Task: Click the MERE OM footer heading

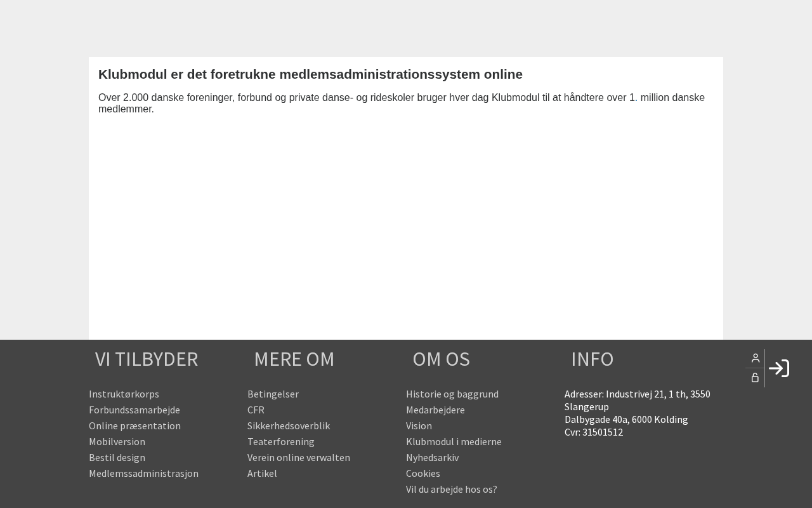Action: click(x=294, y=359)
